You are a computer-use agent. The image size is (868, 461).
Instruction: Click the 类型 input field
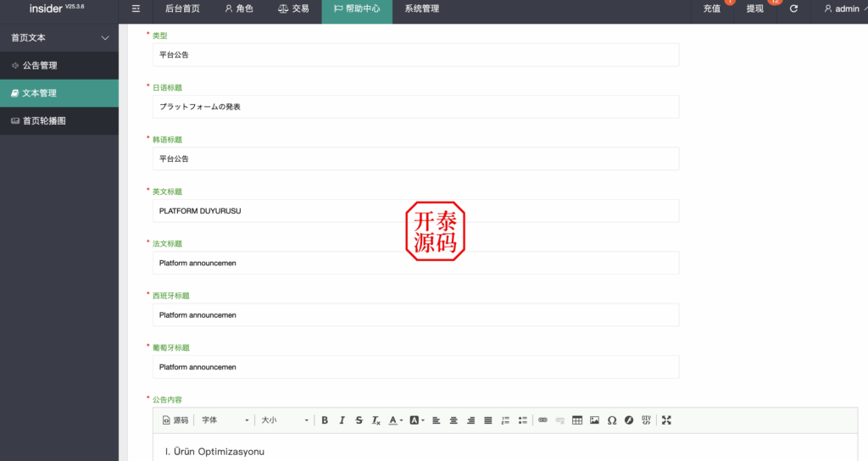click(415, 55)
